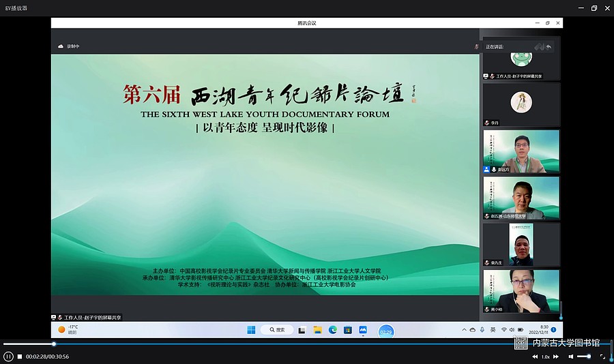The width and height of the screenshot is (614, 364).
Task: Seek using the video progress bar knob
Action: tap(54, 344)
